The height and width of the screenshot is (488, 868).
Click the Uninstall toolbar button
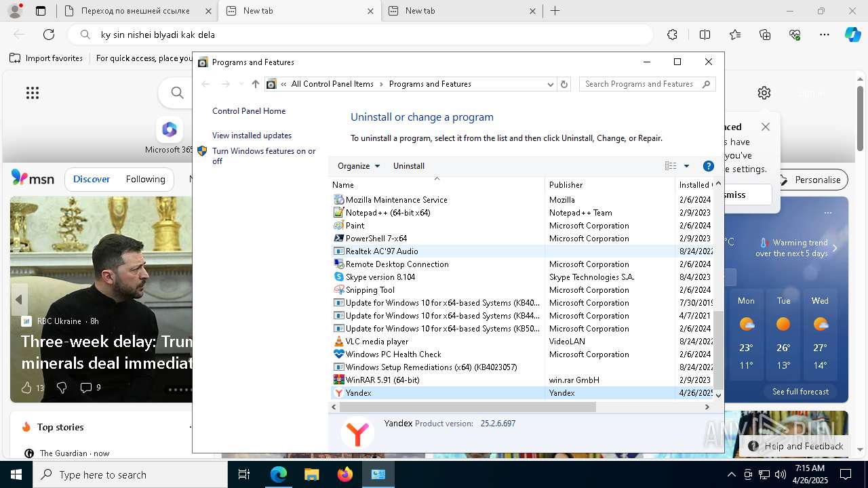pyautogui.click(x=409, y=166)
